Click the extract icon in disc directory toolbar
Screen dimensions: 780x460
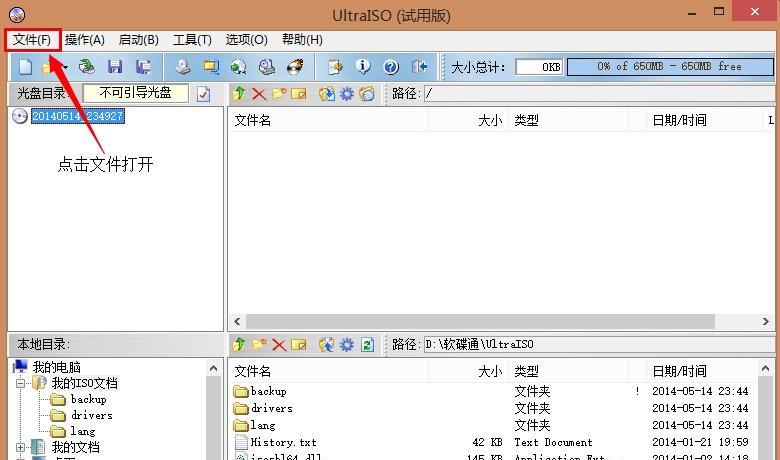tap(327, 93)
